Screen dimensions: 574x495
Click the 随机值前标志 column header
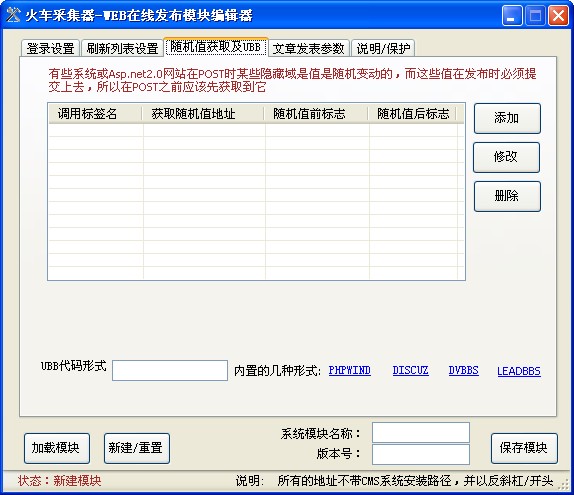click(316, 113)
